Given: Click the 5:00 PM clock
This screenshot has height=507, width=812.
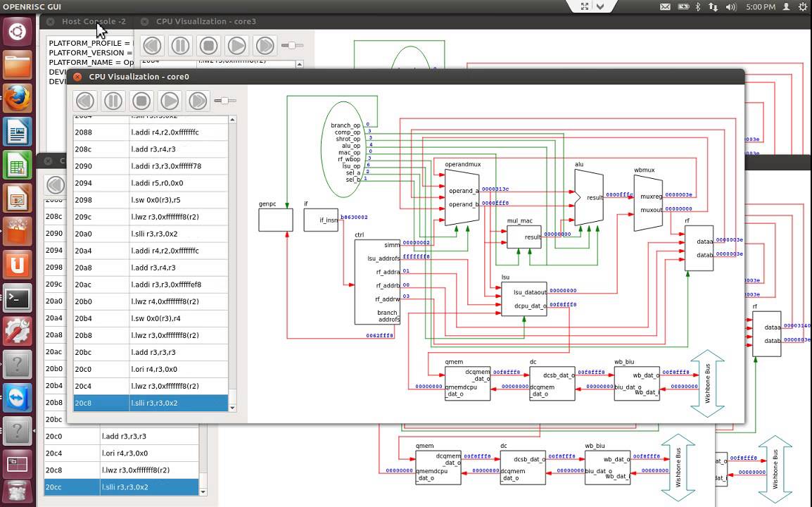Looking at the screenshot, I should [x=760, y=7].
